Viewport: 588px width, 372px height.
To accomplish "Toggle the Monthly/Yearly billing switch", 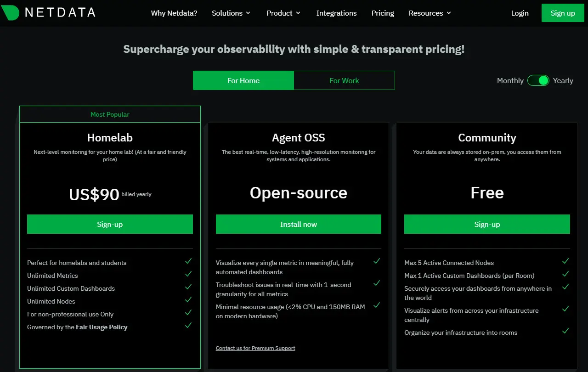I will [538, 81].
